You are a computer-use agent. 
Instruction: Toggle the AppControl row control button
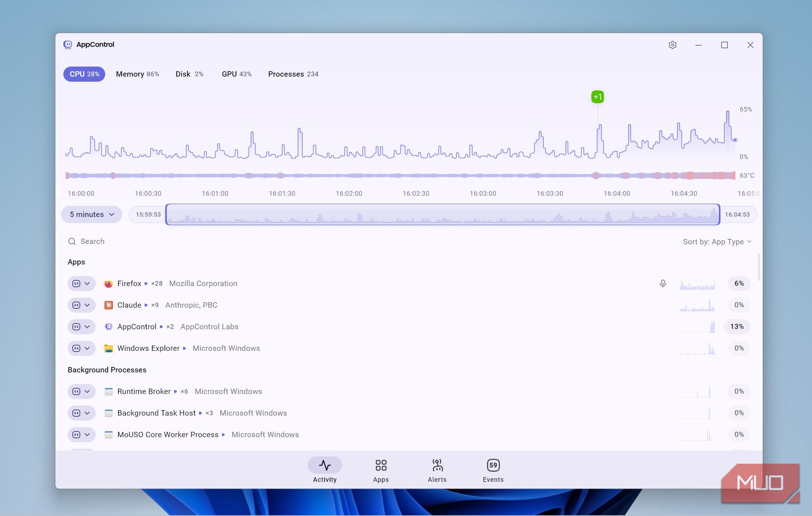(76, 327)
